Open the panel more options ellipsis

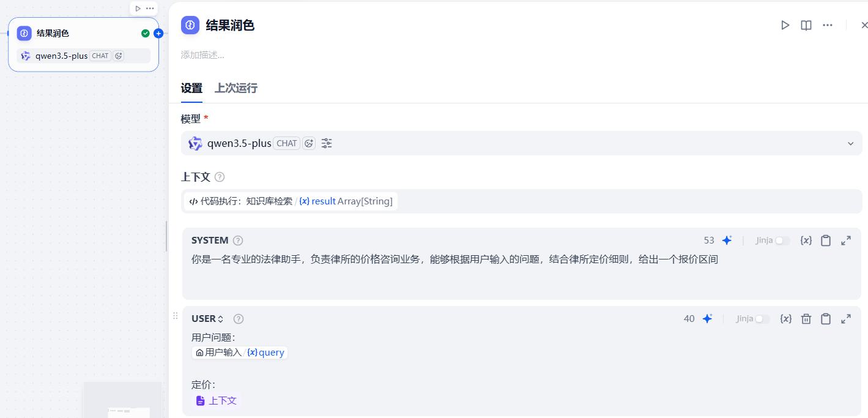(828, 25)
